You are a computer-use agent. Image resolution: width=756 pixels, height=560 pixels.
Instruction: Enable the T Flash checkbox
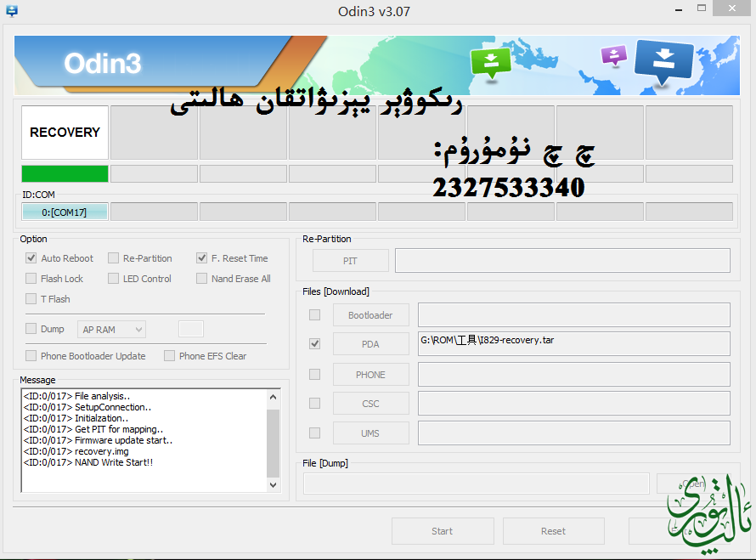31,298
